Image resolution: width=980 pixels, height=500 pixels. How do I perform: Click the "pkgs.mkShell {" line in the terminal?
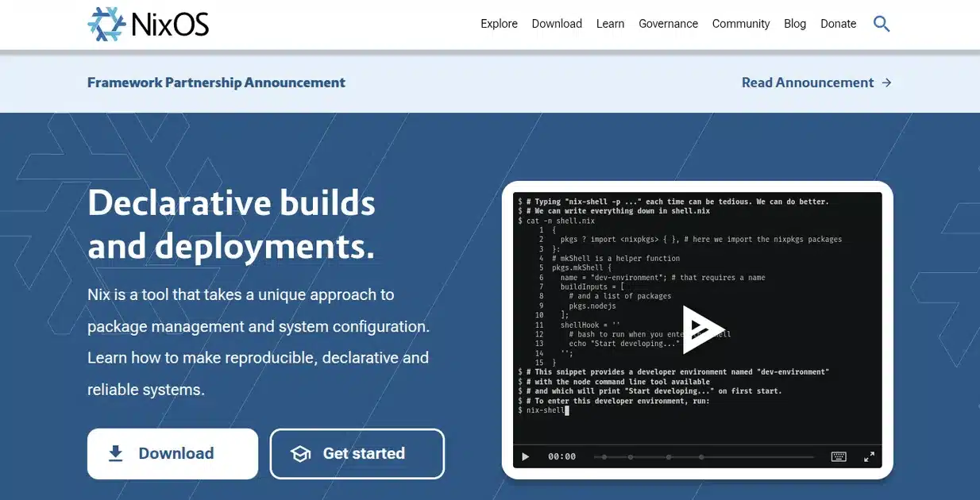pyautogui.click(x=581, y=267)
